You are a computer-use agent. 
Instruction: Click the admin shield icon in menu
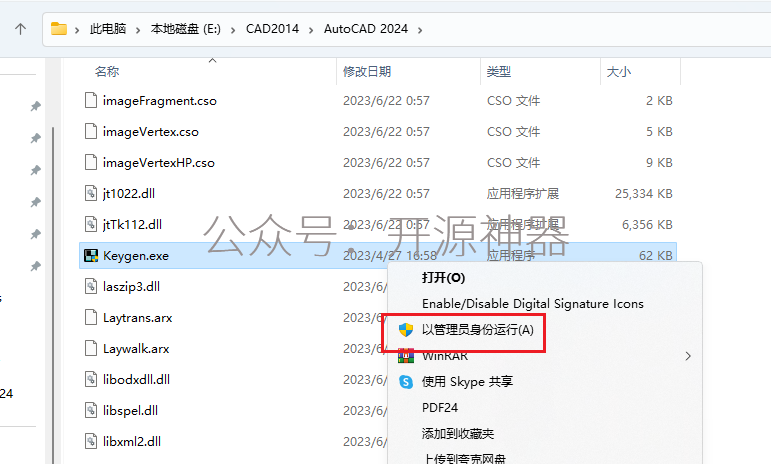(406, 330)
